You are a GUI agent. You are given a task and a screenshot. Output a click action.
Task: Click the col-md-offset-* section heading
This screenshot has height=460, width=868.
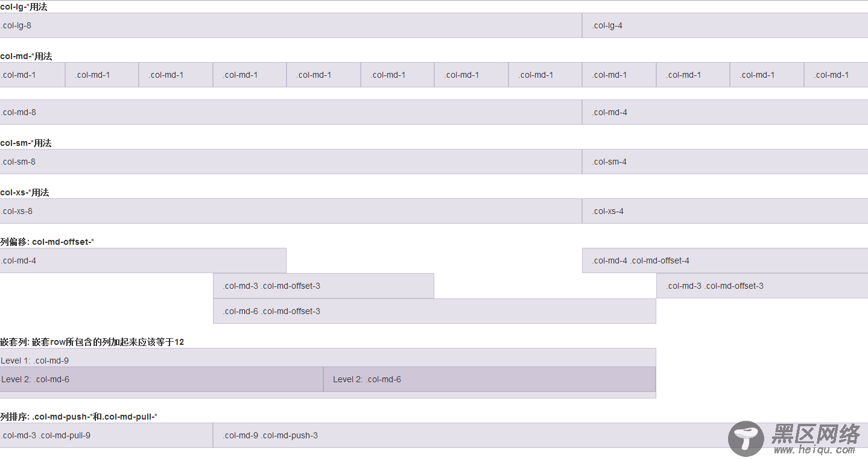click(x=47, y=242)
